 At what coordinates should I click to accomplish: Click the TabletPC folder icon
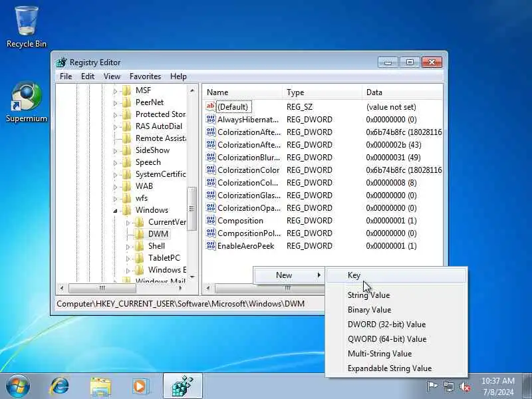139,258
